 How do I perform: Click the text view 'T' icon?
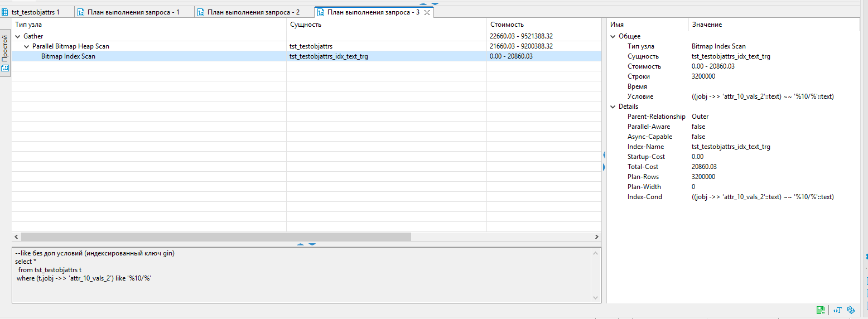click(837, 310)
